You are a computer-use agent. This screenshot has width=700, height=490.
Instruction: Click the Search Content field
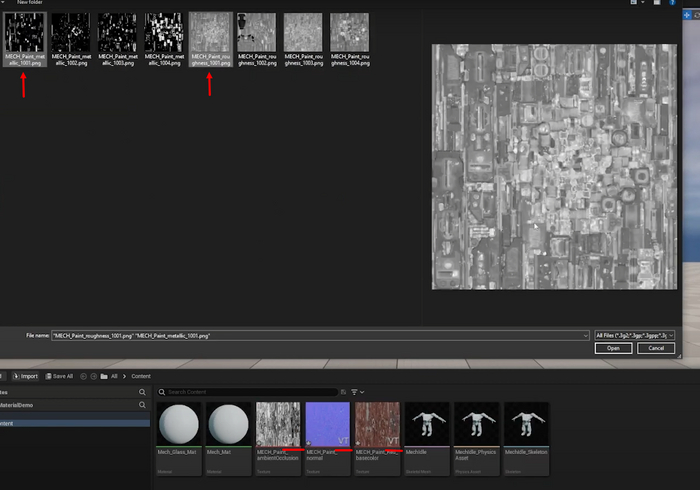click(250, 392)
